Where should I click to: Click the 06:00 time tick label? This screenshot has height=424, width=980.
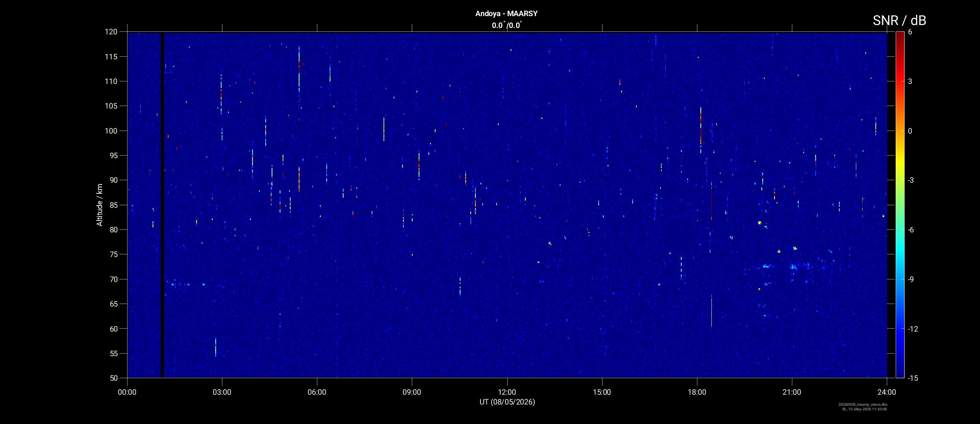point(317,392)
